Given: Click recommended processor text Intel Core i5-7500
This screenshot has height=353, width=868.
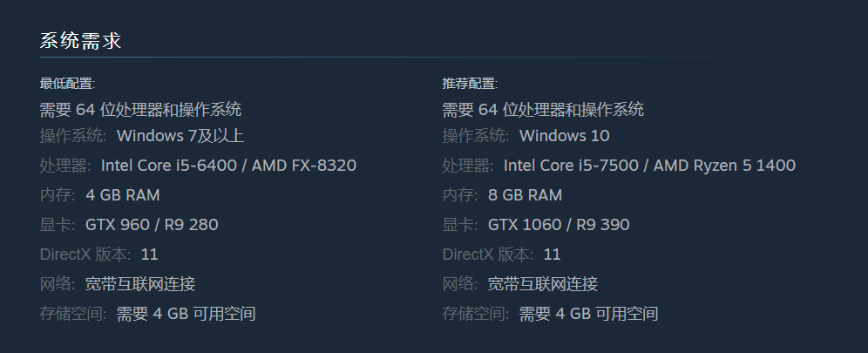Looking at the screenshot, I should tap(572, 166).
